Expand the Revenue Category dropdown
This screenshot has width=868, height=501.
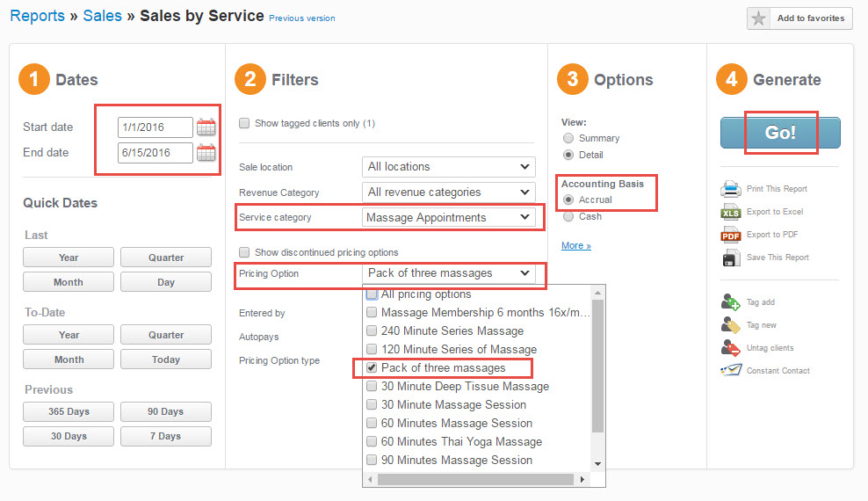coord(448,192)
